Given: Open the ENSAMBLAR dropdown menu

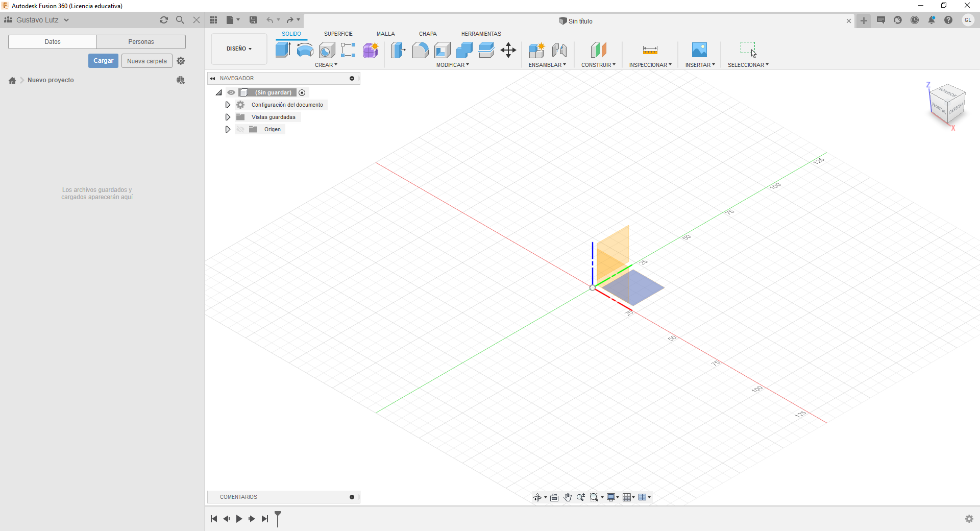Looking at the screenshot, I should [547, 65].
